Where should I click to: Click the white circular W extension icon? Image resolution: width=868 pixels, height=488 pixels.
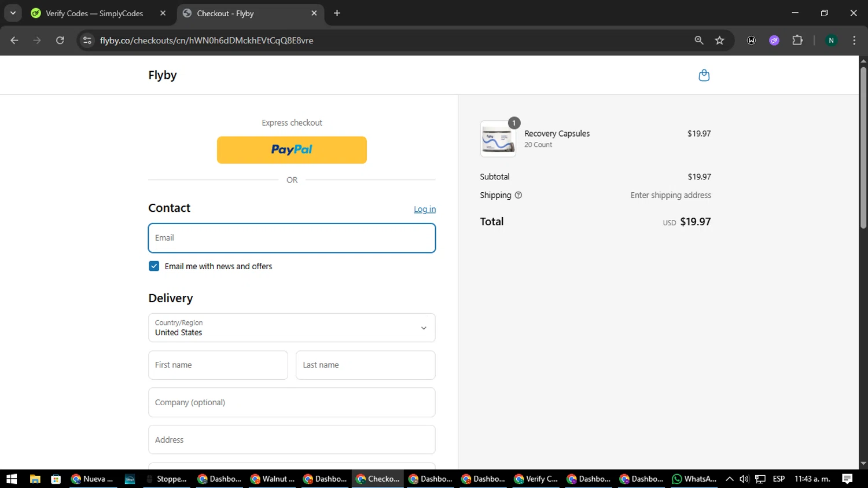point(751,41)
